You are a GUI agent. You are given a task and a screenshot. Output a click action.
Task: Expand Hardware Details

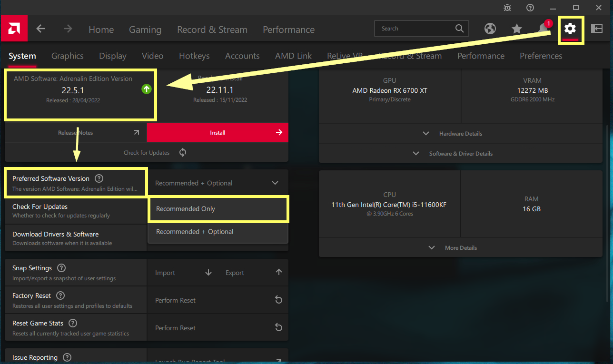(x=461, y=134)
